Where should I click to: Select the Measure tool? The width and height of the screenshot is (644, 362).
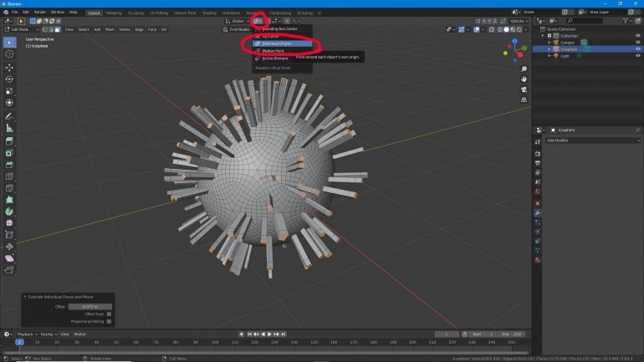(9, 129)
